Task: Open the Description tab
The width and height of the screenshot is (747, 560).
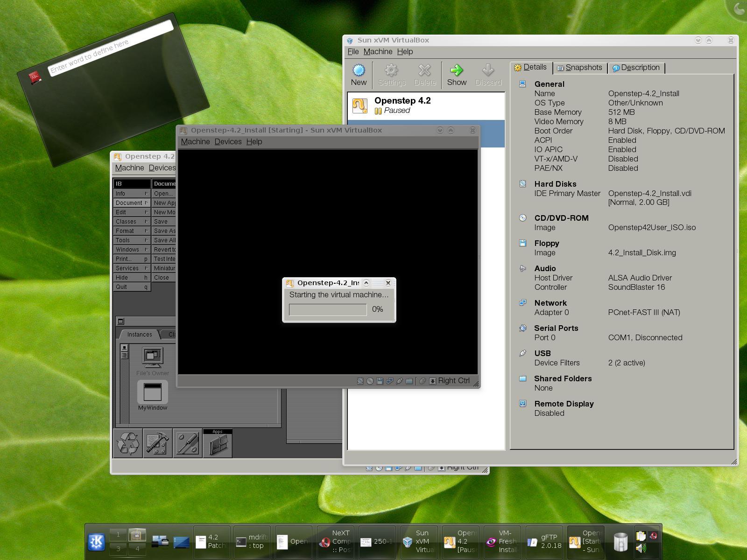Action: coord(637,67)
